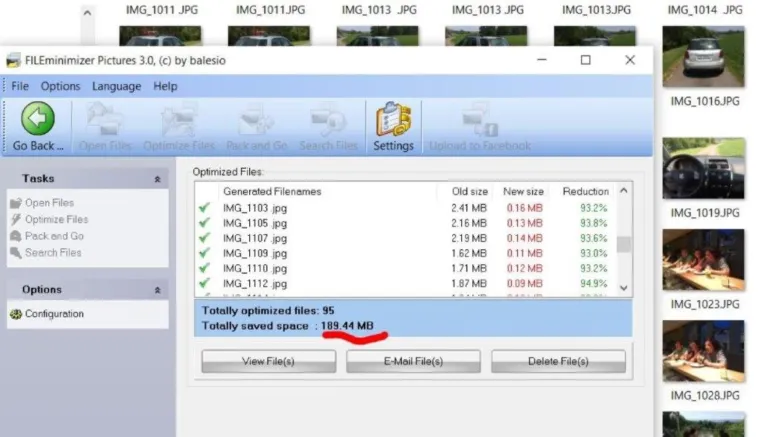
Task: Click the explorer scroll up arrow behind window
Action: point(87,13)
